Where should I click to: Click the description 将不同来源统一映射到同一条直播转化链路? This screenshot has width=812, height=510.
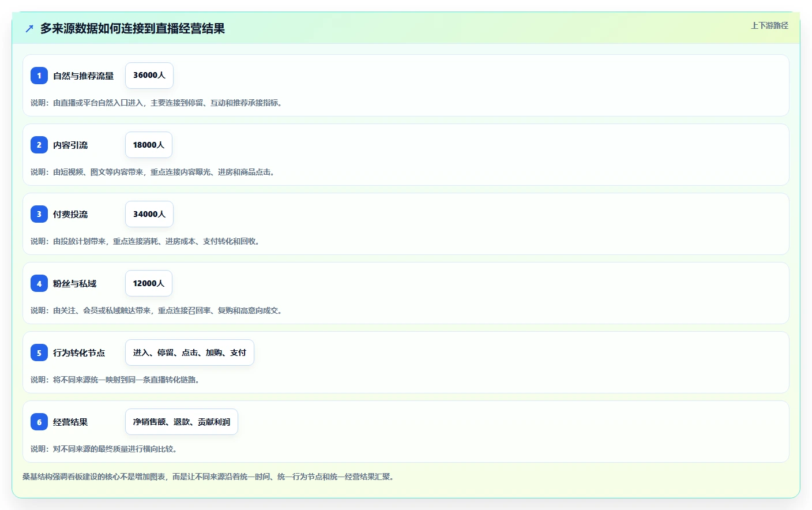point(115,380)
